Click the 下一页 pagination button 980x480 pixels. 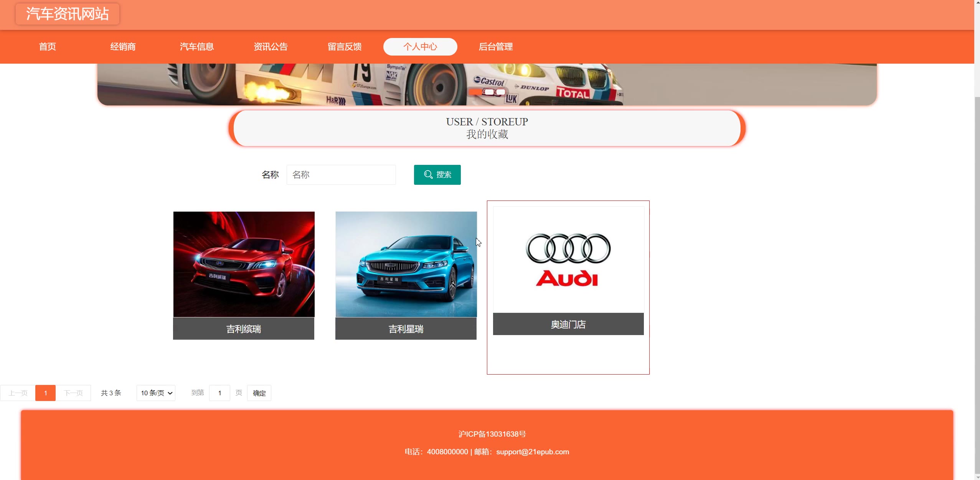click(73, 393)
